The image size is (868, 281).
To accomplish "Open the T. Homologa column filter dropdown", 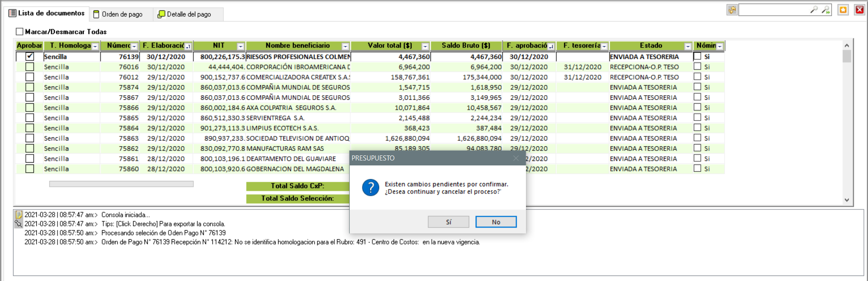I will pyautogui.click(x=95, y=46).
